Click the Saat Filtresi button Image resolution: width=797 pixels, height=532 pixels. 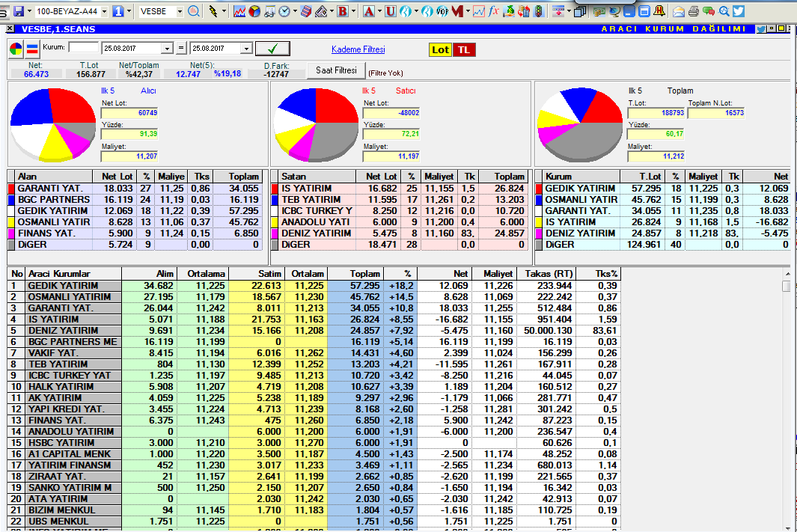(x=336, y=70)
